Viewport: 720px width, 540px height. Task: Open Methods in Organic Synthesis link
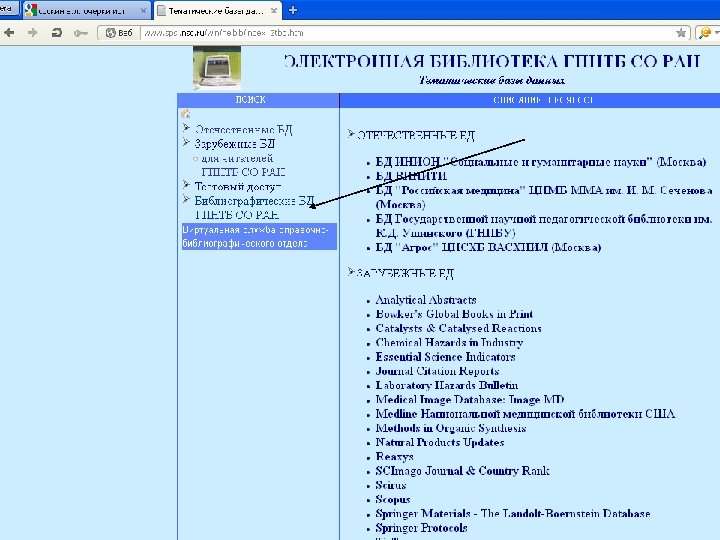[450, 428]
